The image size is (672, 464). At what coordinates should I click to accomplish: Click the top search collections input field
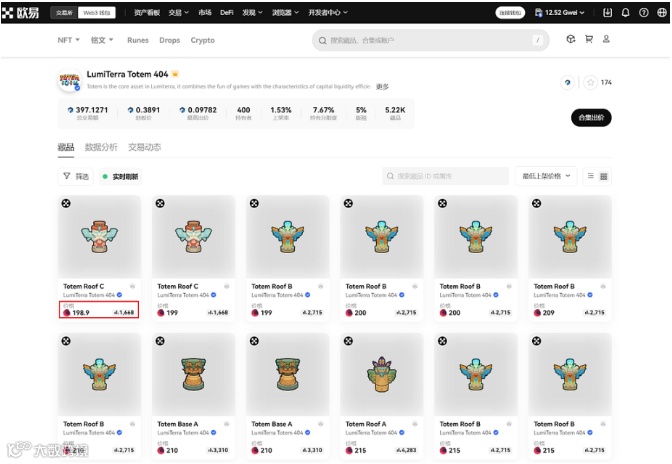coord(430,40)
